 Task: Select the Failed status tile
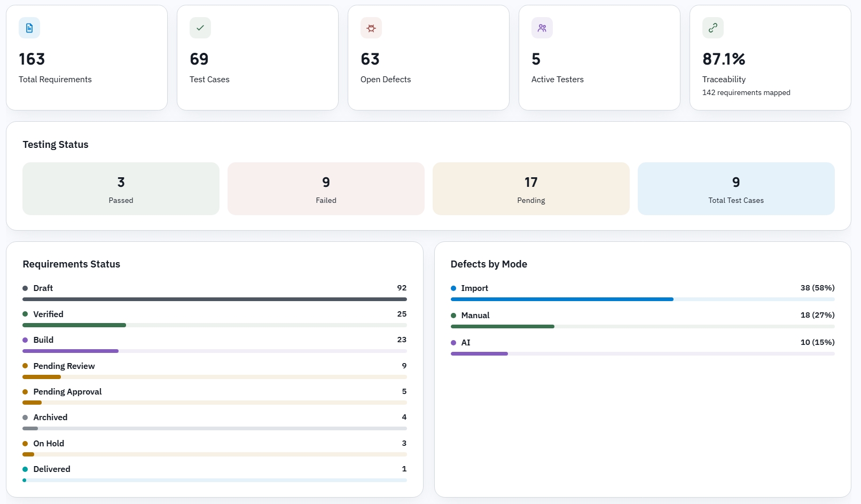(x=326, y=188)
